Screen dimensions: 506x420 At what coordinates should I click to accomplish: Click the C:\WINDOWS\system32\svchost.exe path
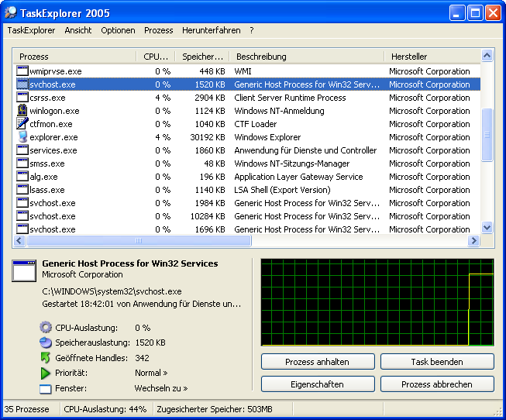click(x=112, y=291)
